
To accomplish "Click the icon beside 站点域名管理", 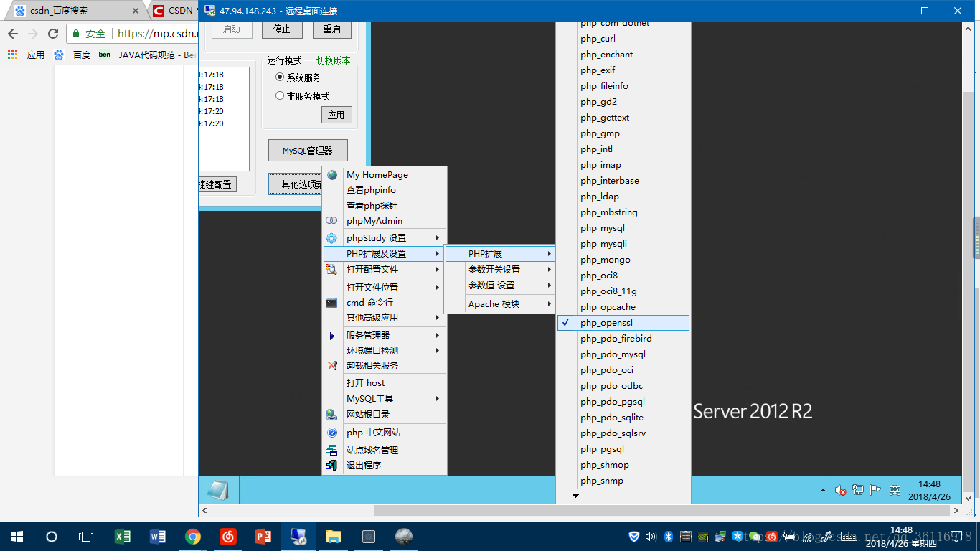I will tap(331, 451).
